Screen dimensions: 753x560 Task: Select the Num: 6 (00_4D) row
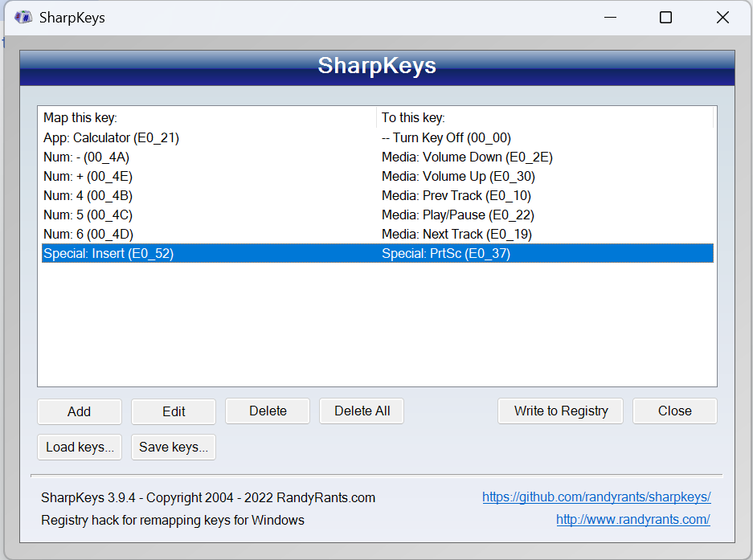(x=378, y=234)
